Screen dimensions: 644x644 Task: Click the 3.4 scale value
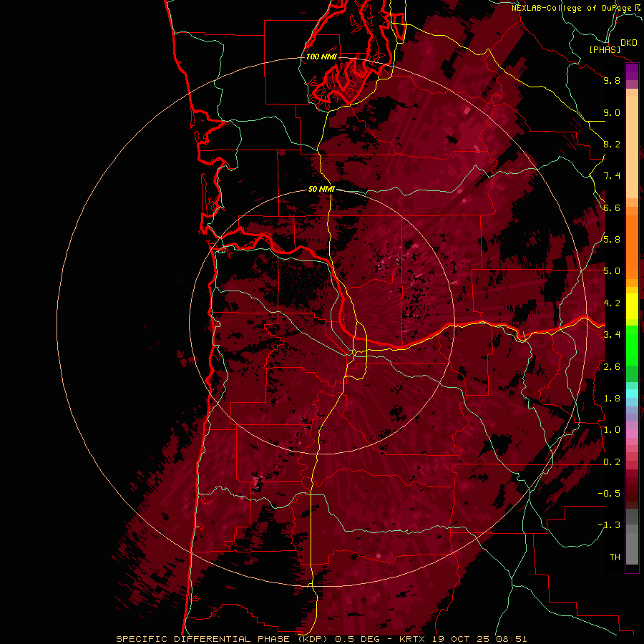612,335
